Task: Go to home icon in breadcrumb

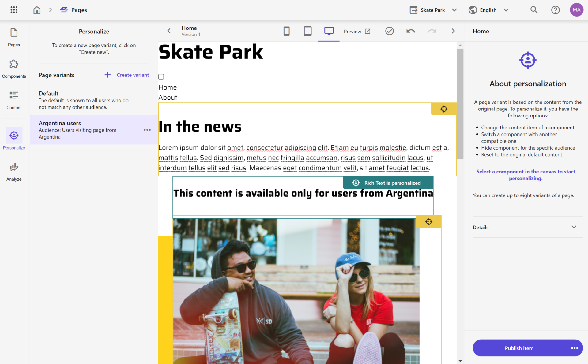Action: click(37, 10)
